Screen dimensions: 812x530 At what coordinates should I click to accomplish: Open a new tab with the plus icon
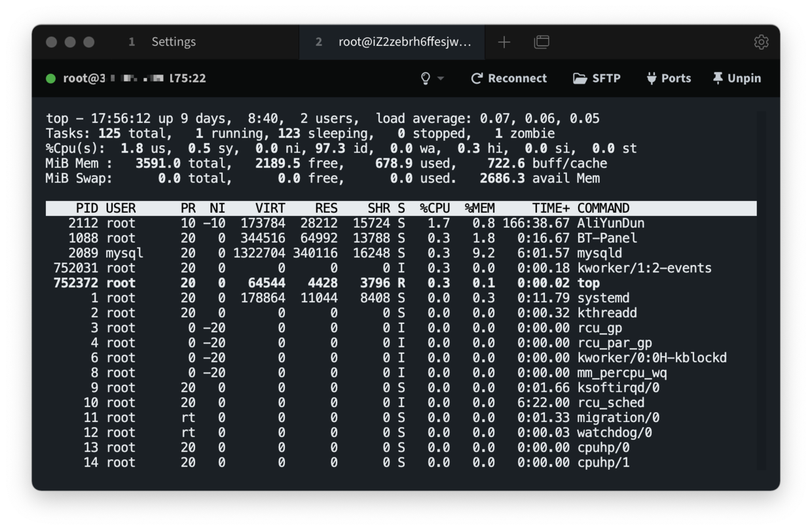click(504, 43)
